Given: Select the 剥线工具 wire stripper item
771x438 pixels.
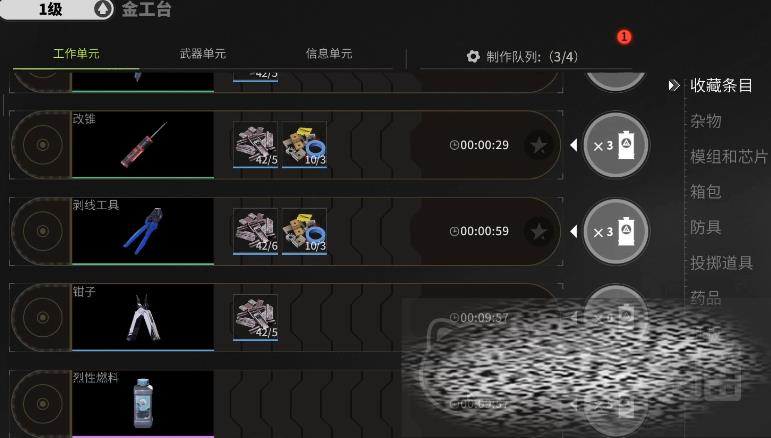Looking at the screenshot, I should 143,231.
